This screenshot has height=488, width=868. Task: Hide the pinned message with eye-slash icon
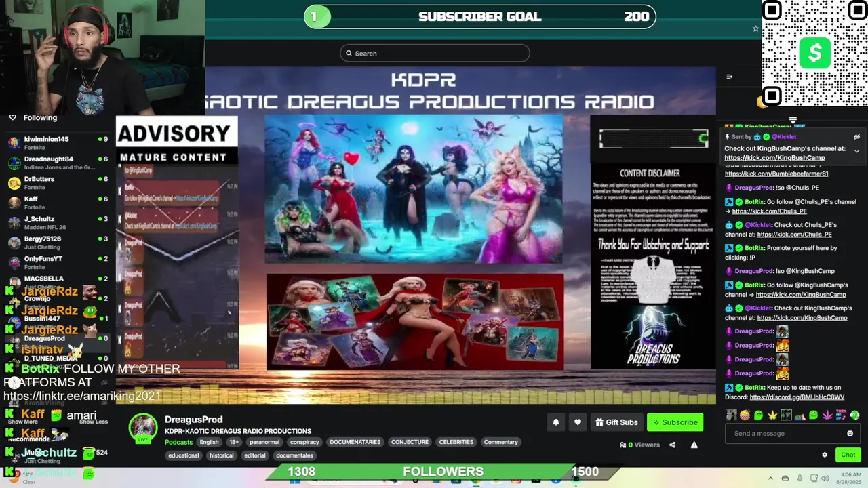[856, 136]
